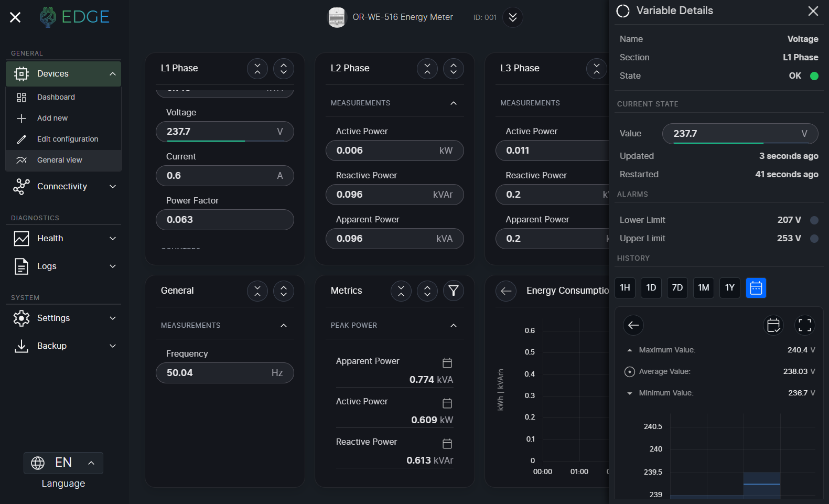The image size is (829, 504).
Task: Expand the Settings menu
Action: (63, 318)
